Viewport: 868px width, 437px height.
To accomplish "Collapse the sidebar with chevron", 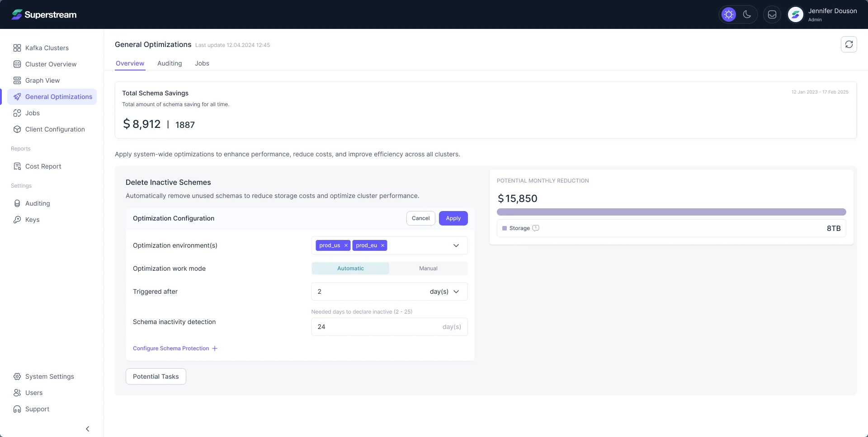I will click(x=88, y=429).
